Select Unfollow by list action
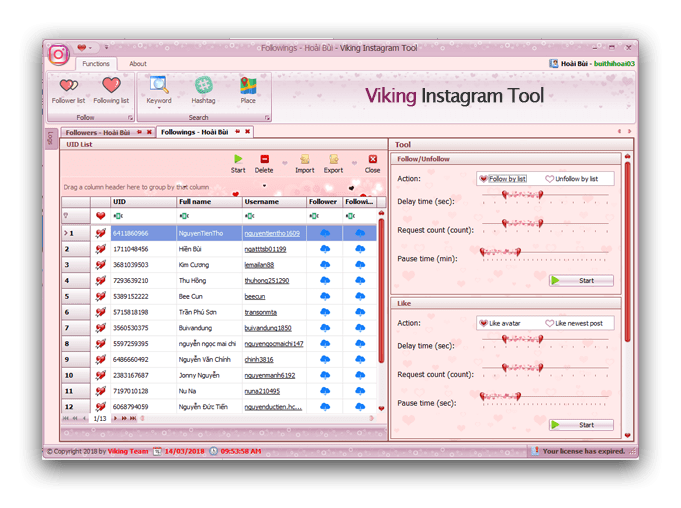Image resolution: width=681 pixels, height=508 pixels. [x=572, y=179]
